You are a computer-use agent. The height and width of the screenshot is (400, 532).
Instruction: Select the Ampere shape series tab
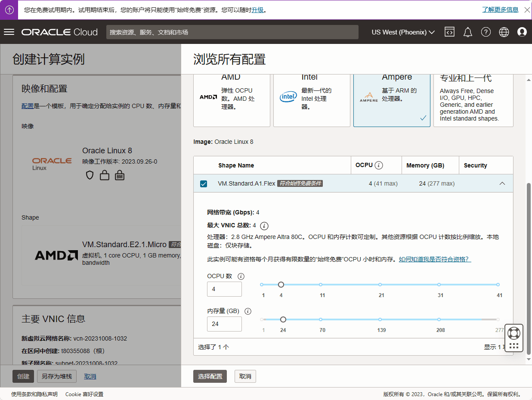pos(392,99)
